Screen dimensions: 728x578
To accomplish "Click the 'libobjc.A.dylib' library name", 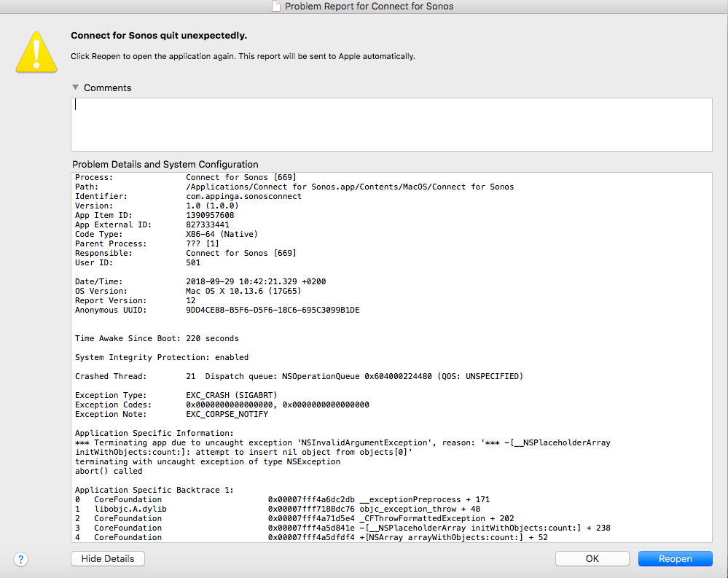I will pyautogui.click(x=130, y=509).
